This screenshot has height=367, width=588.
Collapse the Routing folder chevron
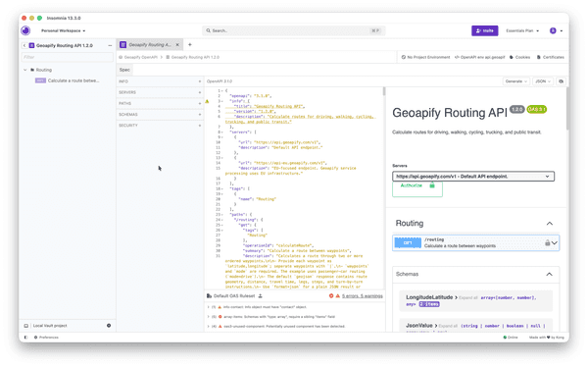click(x=25, y=70)
